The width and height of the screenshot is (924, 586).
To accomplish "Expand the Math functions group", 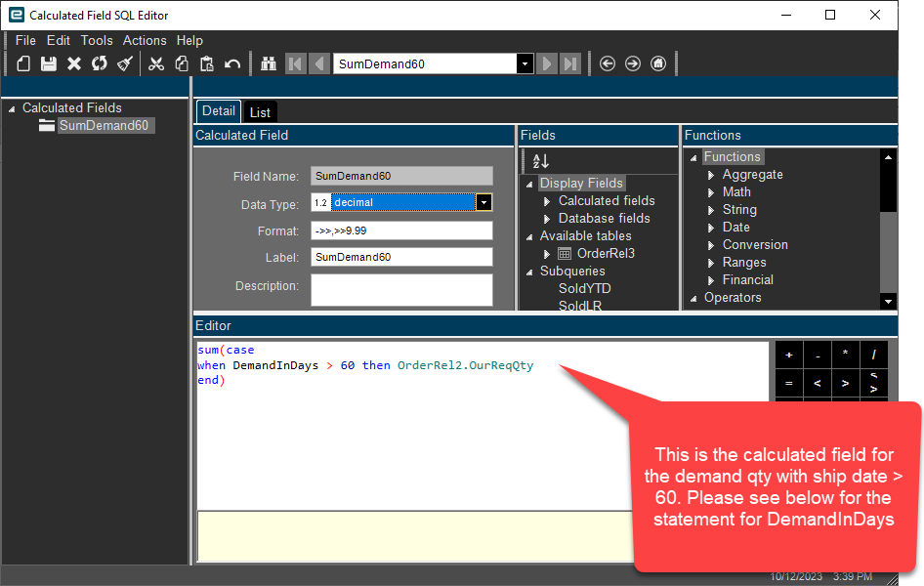I will [x=711, y=192].
